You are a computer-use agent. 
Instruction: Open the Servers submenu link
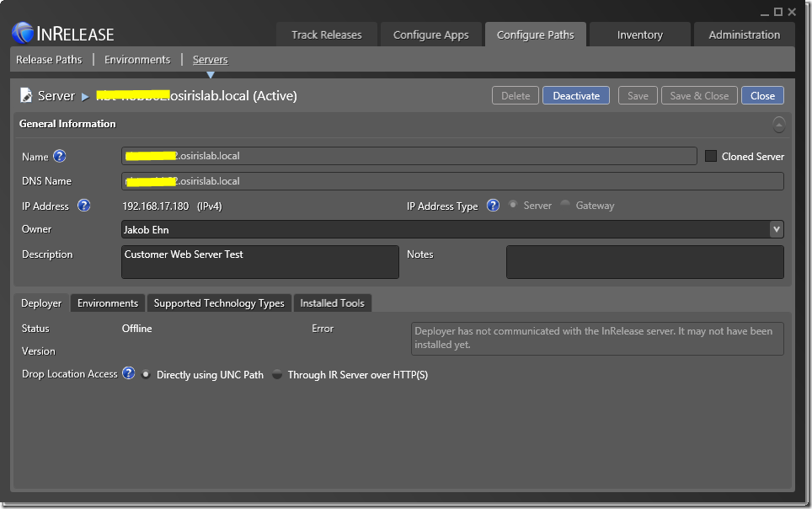point(211,60)
